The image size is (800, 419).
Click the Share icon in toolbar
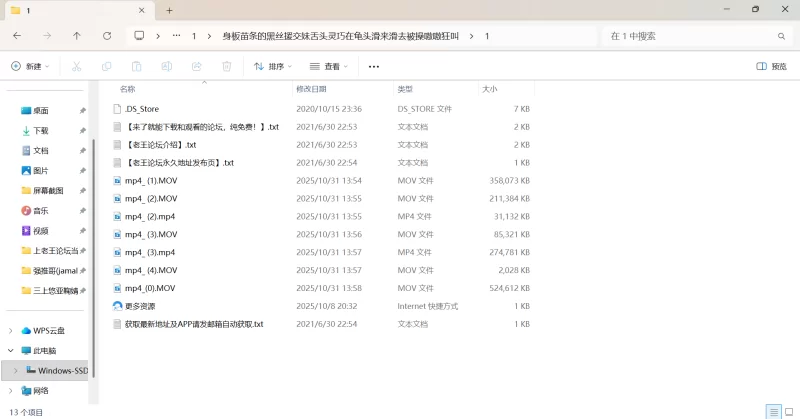coord(196,67)
